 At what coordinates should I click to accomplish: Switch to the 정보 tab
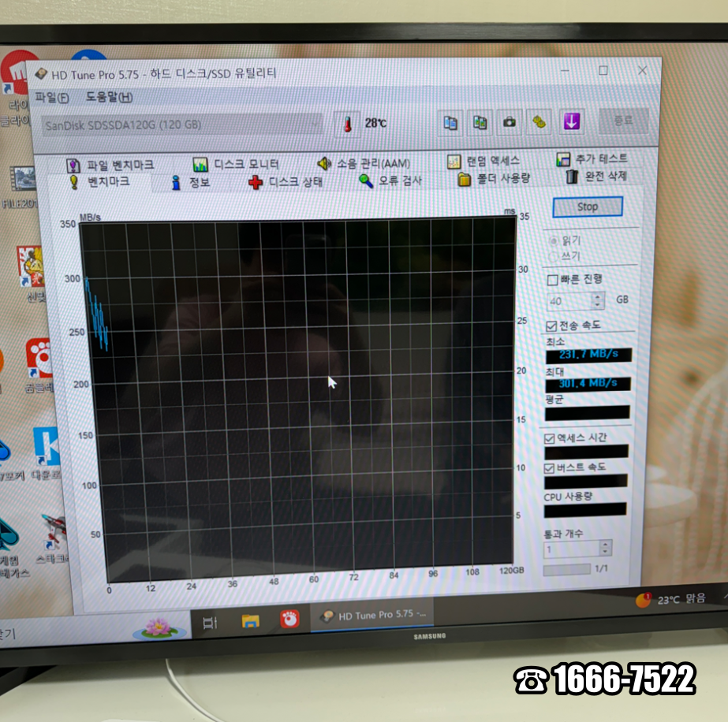coord(191,182)
